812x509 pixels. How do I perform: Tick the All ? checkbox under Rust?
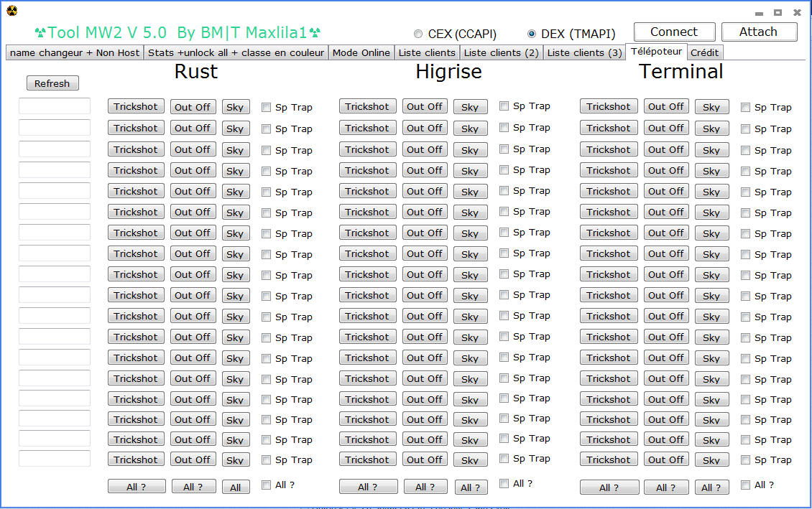(x=266, y=485)
